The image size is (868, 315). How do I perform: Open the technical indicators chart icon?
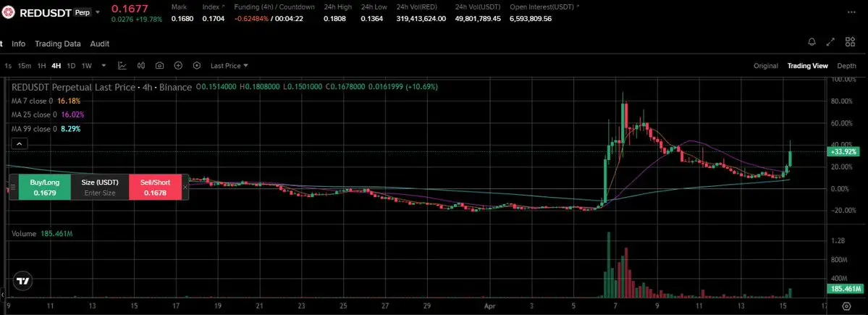[x=122, y=65]
